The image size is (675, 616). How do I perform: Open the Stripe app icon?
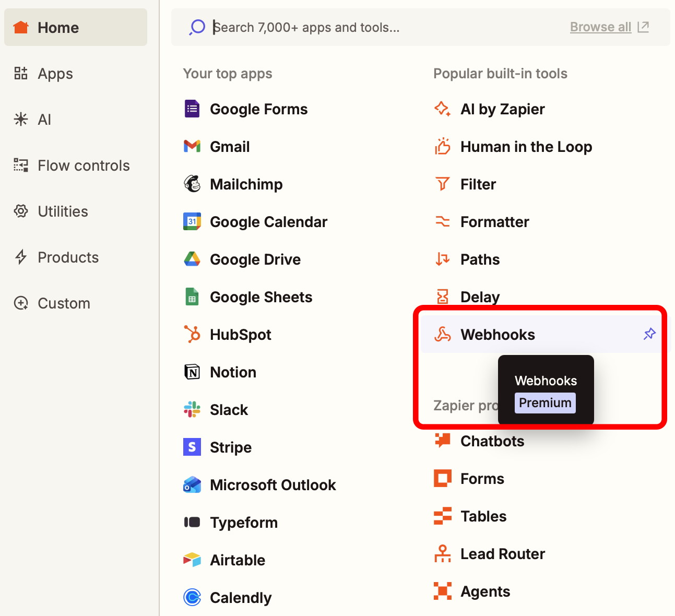(x=192, y=447)
